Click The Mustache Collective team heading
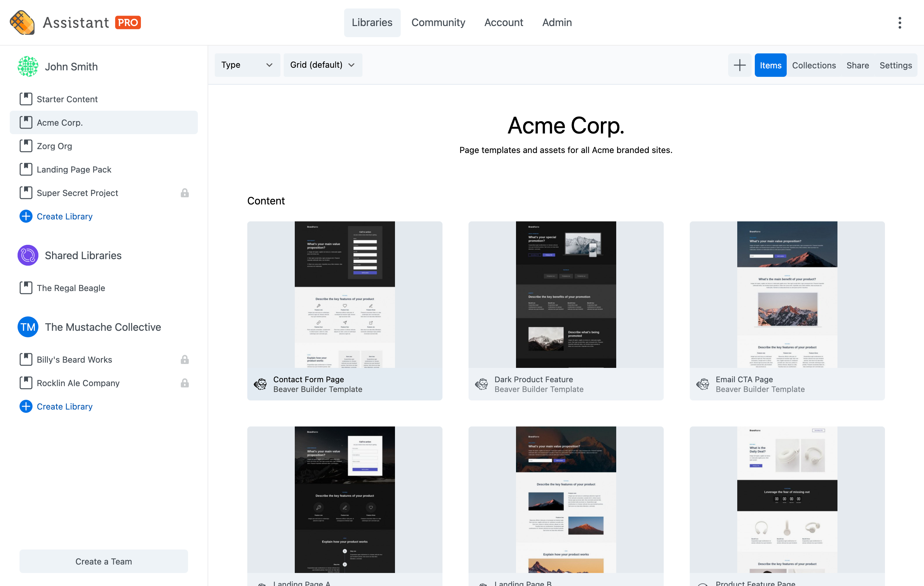This screenshot has width=924, height=586. (103, 327)
